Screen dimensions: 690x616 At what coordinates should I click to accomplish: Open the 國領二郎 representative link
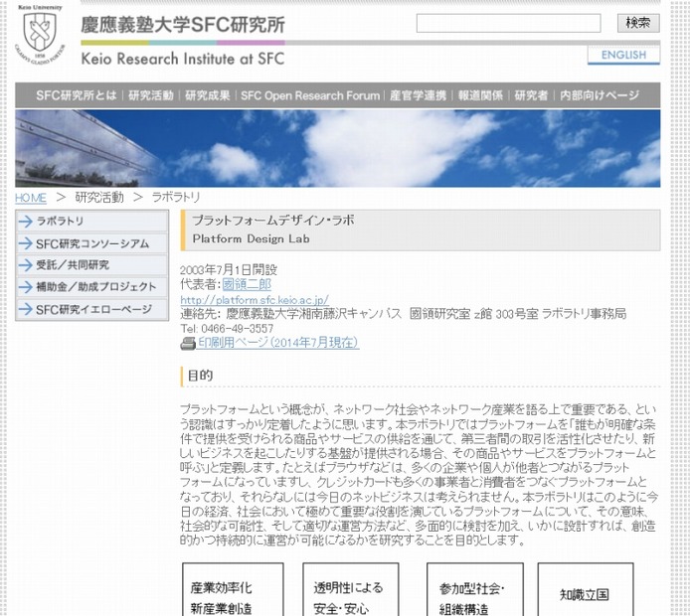[247, 284]
